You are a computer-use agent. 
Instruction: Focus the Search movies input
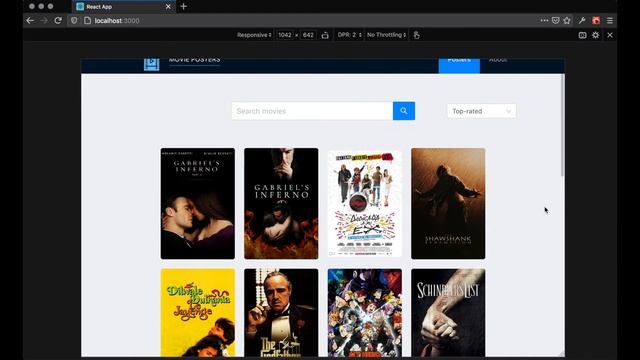click(312, 111)
